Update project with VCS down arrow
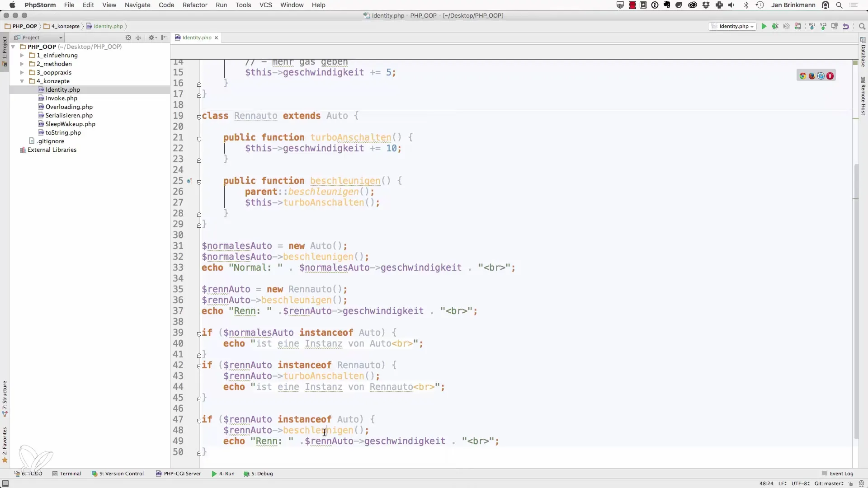868x488 pixels. (x=812, y=26)
